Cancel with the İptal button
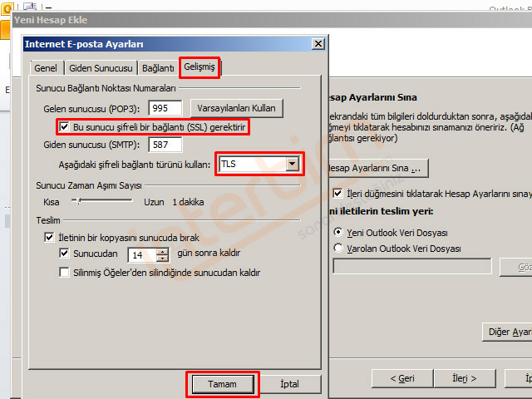Image resolution: width=532 pixels, height=399 pixels. 288,384
